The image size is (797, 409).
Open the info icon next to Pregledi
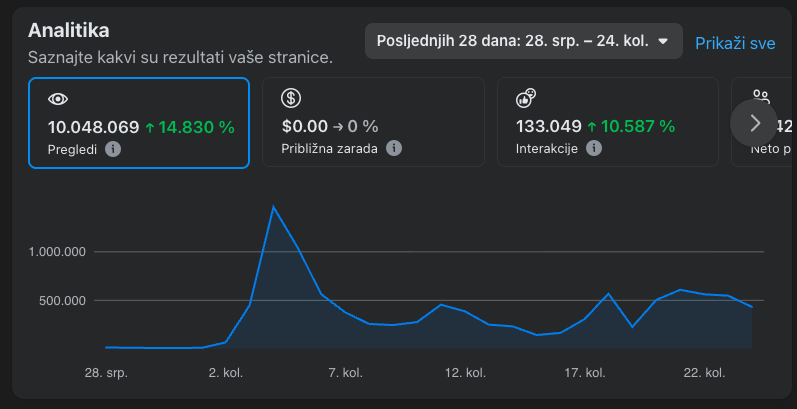(x=113, y=149)
